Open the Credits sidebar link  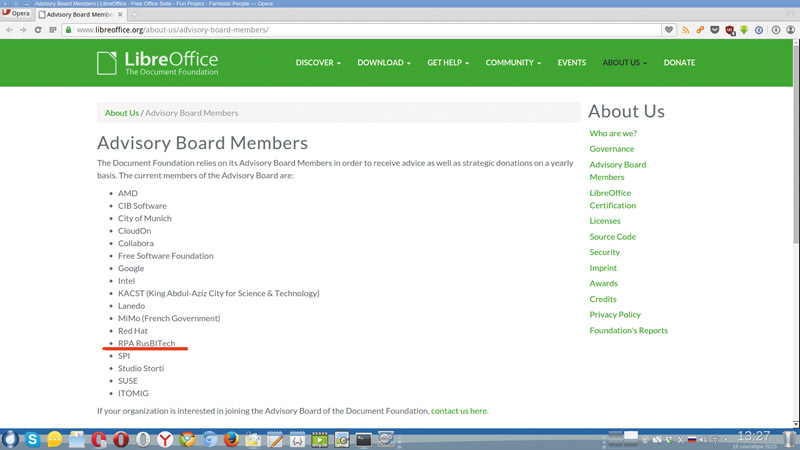click(603, 299)
